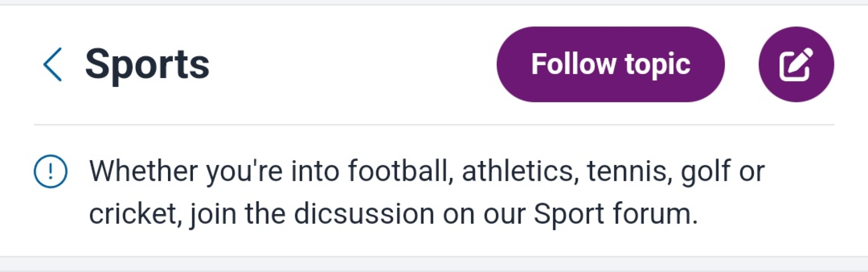Screen dimensions: 868x272
Task: Click the back chevron beside Sports
Action: point(53,64)
